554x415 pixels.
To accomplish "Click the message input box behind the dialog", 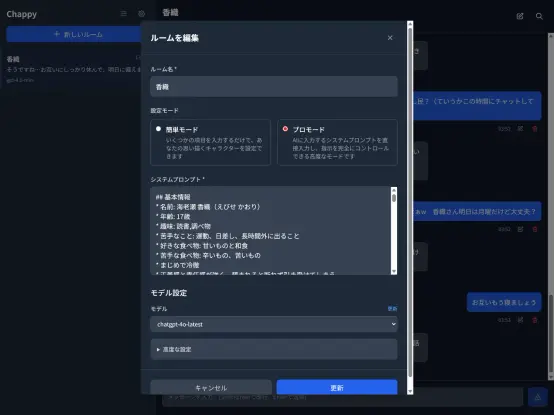I will [x=342, y=397].
